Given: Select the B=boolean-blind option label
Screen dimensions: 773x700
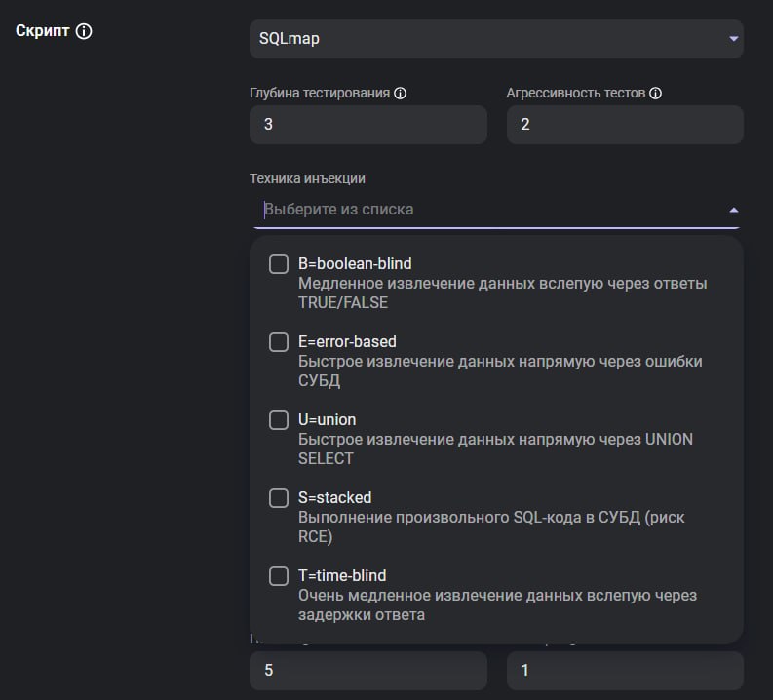Looking at the screenshot, I should [x=355, y=264].
